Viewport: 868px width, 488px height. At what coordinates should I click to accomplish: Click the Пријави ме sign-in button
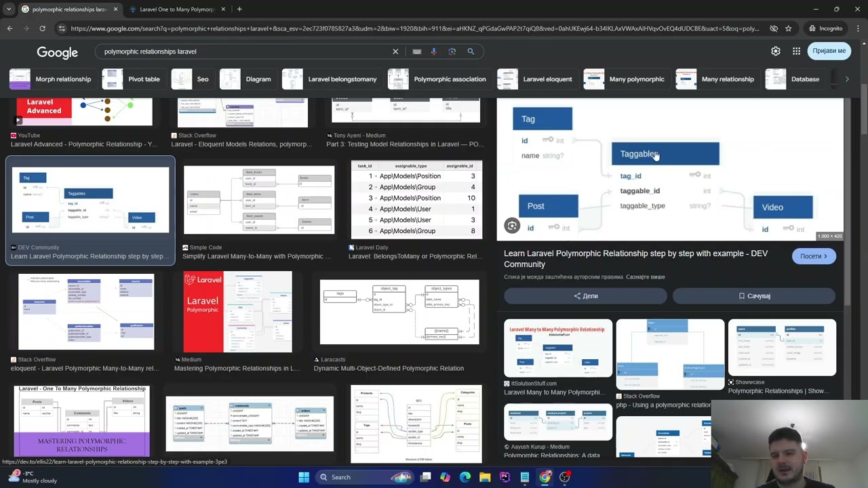click(x=829, y=51)
